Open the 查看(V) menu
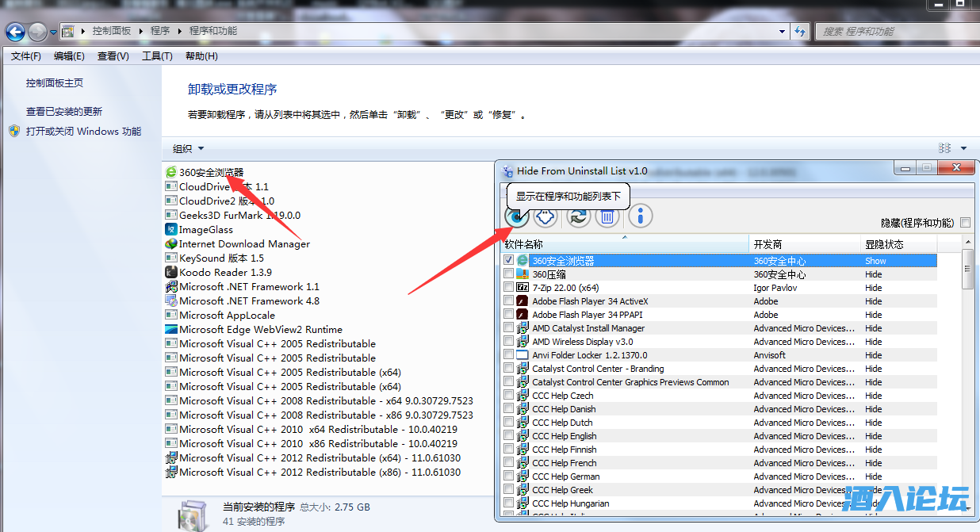The height and width of the screenshot is (532, 980). coord(113,56)
